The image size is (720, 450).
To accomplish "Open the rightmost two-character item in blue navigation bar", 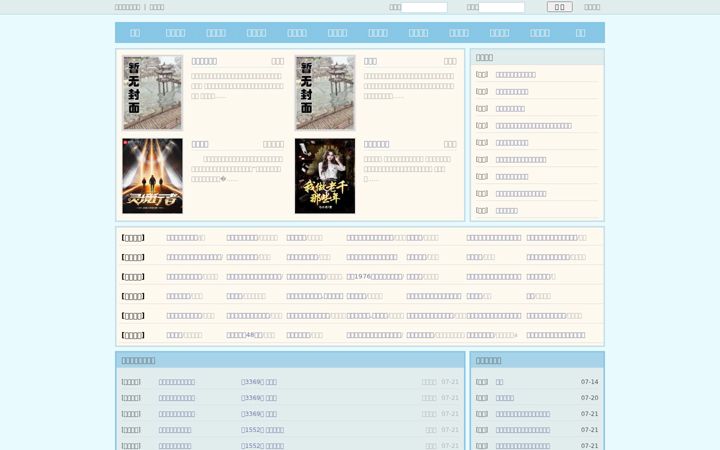I will point(580,33).
